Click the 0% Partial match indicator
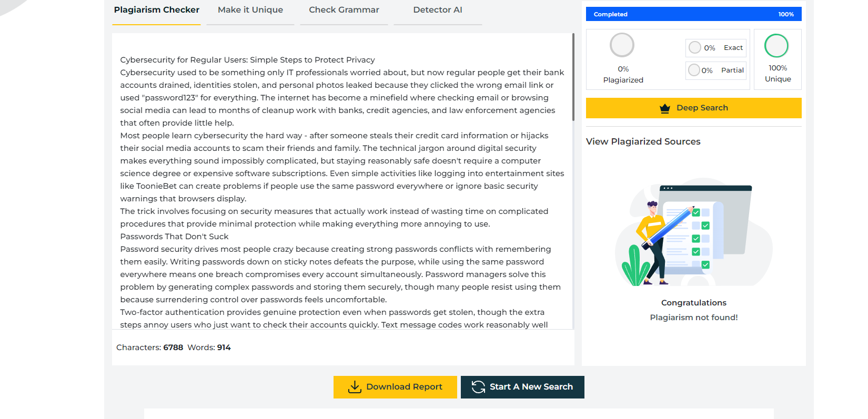The height and width of the screenshot is (419, 868). [x=716, y=70]
